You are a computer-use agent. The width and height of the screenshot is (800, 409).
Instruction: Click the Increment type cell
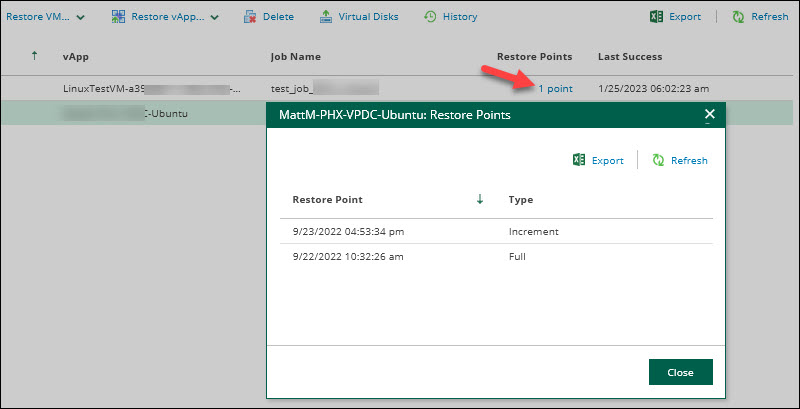(534, 232)
